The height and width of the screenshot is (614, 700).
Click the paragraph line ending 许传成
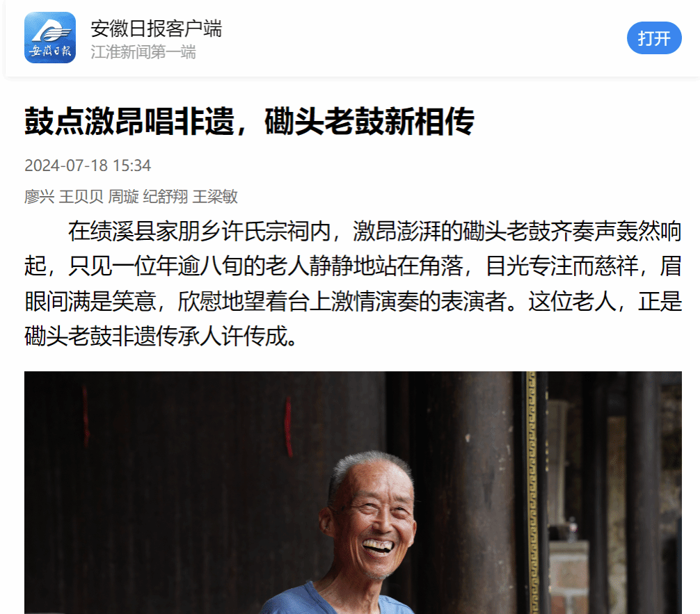[x=161, y=336]
